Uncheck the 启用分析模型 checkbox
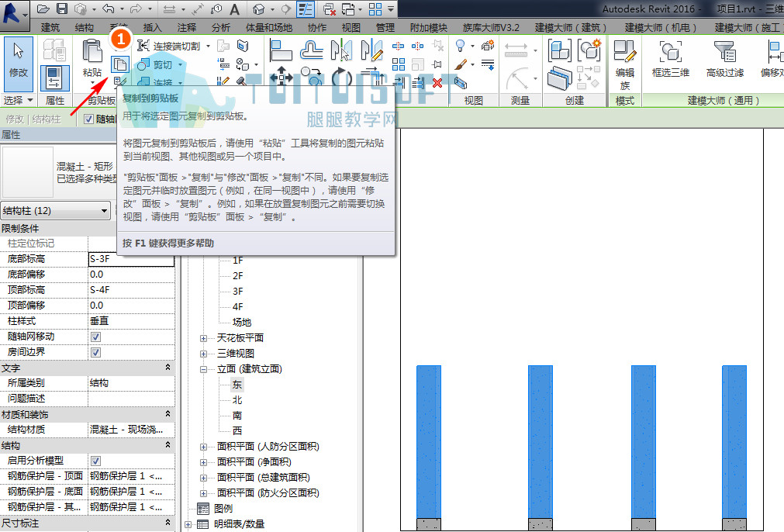This screenshot has height=532, width=784. point(95,461)
